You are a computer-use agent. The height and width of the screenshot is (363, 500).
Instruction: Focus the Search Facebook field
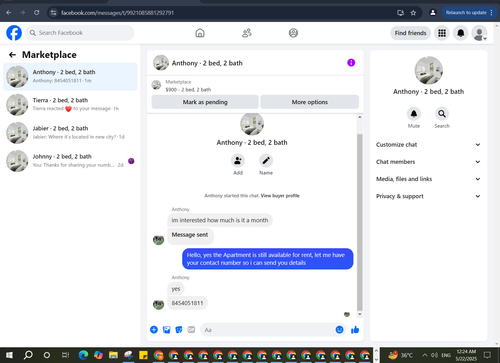80,33
